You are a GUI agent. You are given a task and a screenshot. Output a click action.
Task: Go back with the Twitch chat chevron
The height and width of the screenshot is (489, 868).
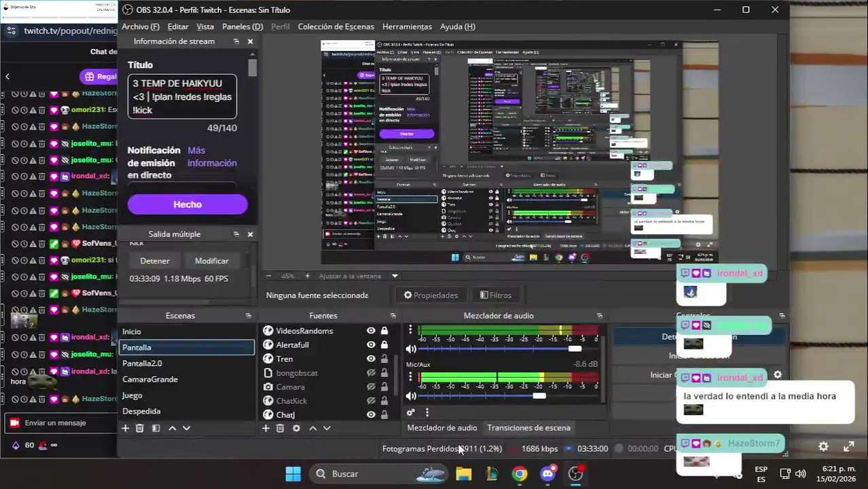coord(7,77)
